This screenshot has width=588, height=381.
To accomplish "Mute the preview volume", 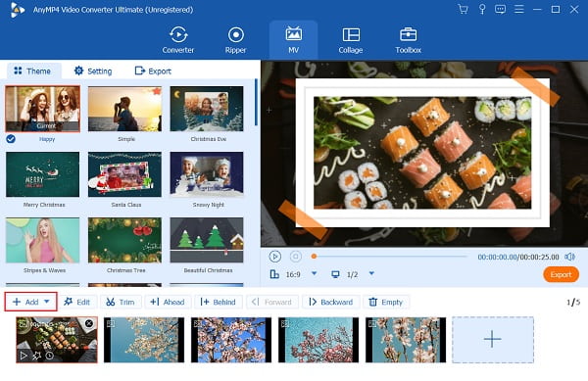I will (x=570, y=257).
